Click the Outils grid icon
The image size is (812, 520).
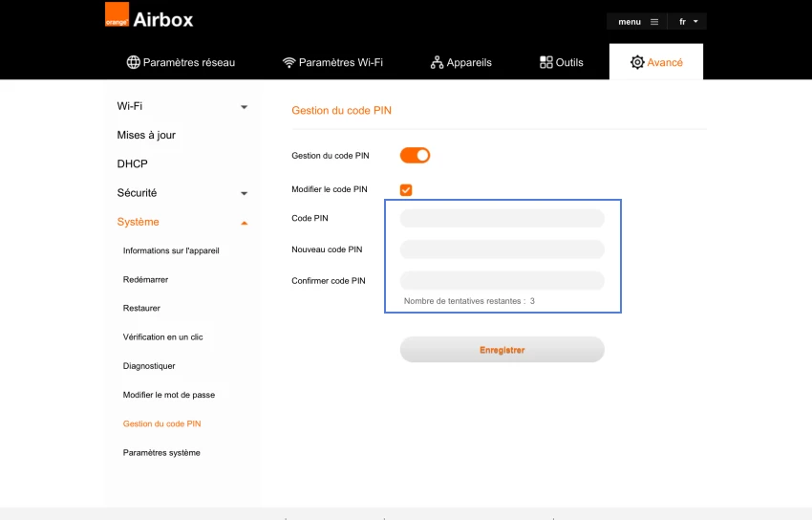pyautogui.click(x=545, y=62)
